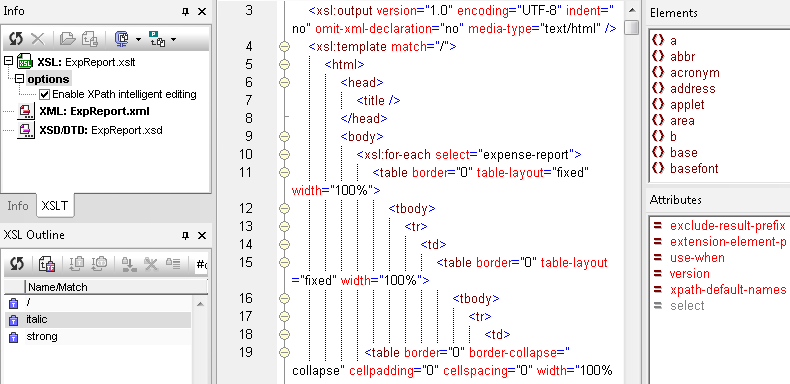Open dropdown arrow beside the blue clamp icon
Image resolution: width=790 pixels, height=384 pixels.
click(x=138, y=39)
